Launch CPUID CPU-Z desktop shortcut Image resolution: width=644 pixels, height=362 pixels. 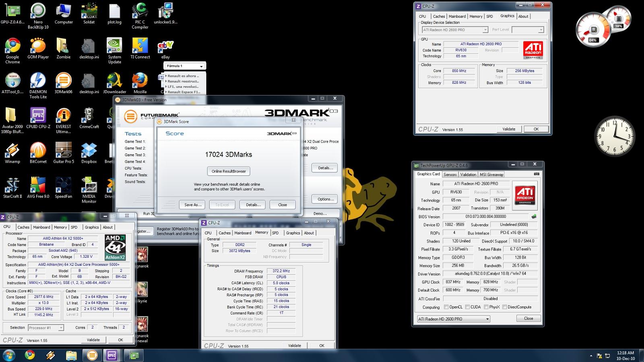click(38, 118)
